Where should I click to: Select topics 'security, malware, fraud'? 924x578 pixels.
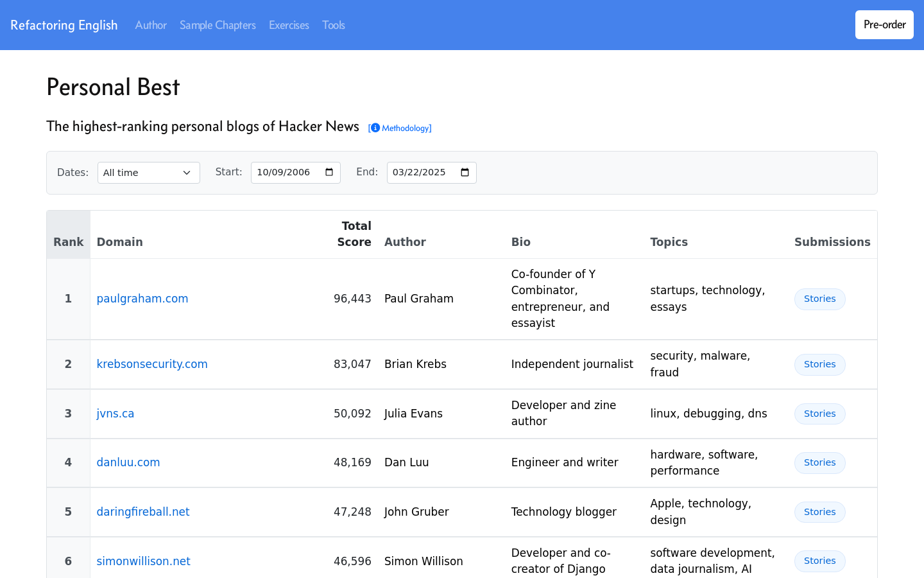pyautogui.click(x=700, y=364)
